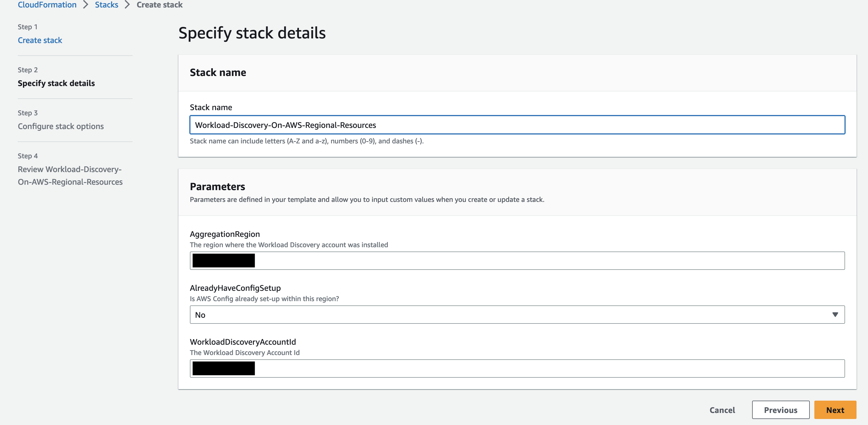Navigate to Stacks via breadcrumb
The image size is (868, 425).
[106, 5]
